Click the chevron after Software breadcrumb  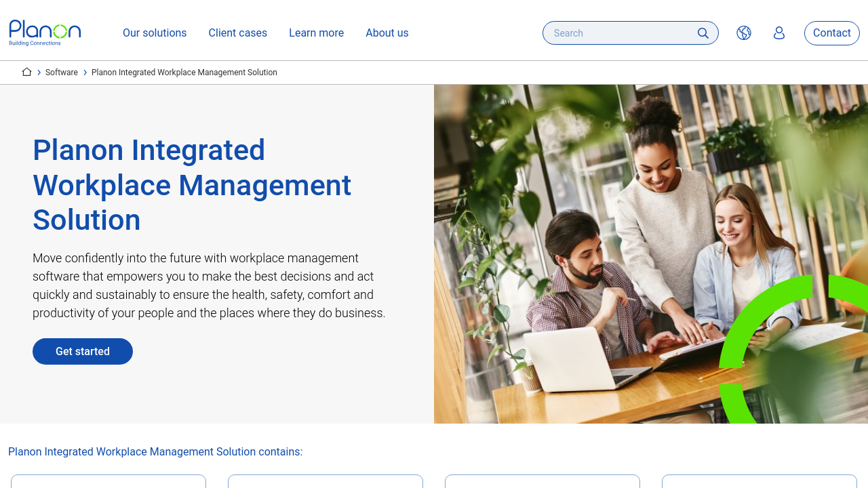point(85,73)
